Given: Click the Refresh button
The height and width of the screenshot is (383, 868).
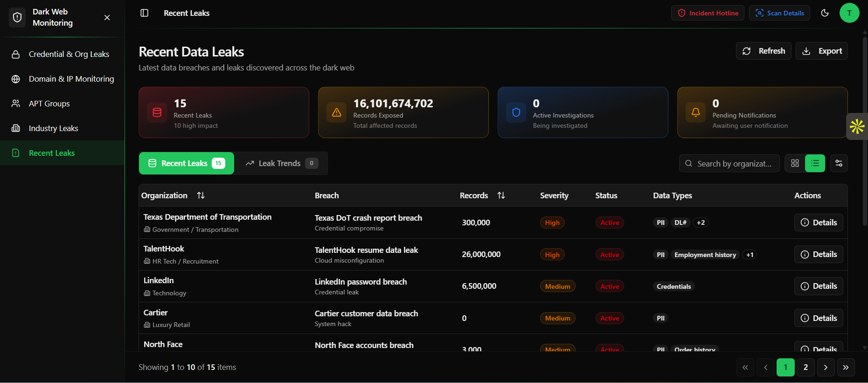Looking at the screenshot, I should click(x=764, y=51).
